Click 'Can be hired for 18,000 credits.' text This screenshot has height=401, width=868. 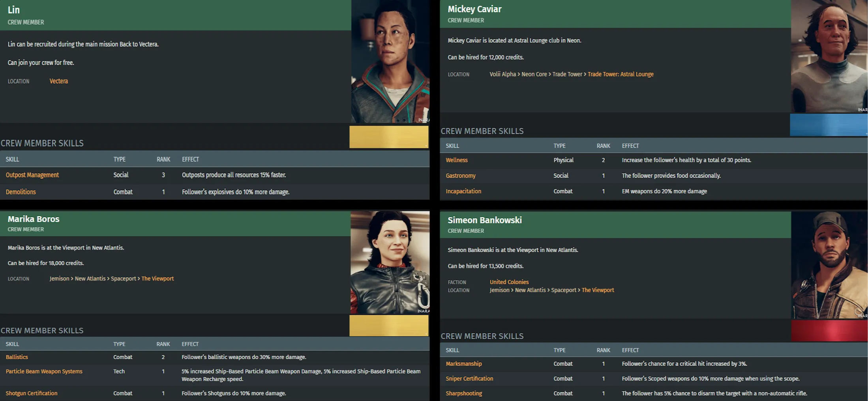(x=46, y=263)
